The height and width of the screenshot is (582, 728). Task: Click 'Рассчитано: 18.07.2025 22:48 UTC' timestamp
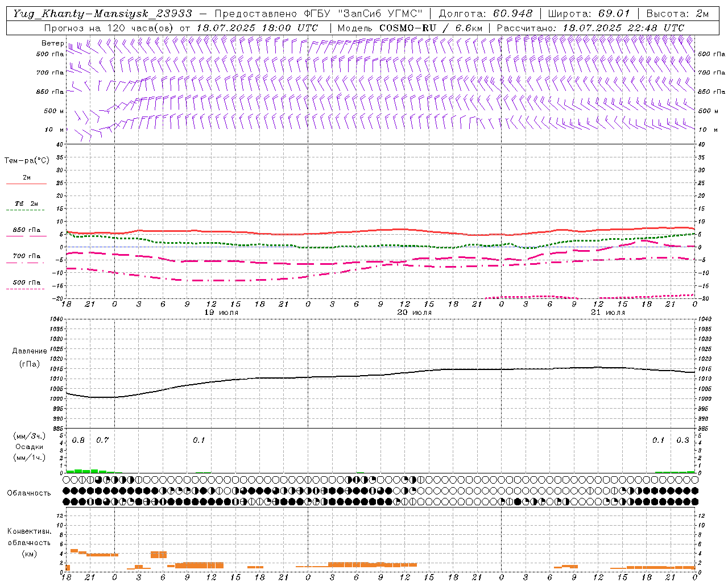pos(590,28)
